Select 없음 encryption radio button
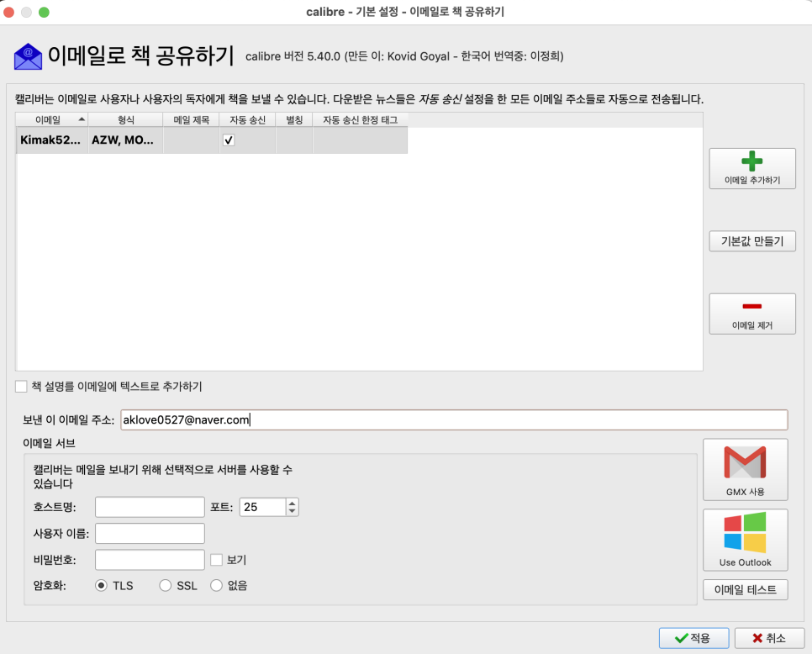This screenshot has width=812, height=654. 216,586
